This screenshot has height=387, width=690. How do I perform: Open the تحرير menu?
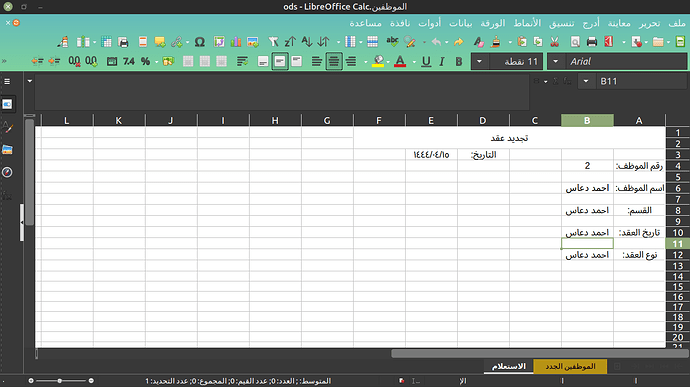(650, 23)
